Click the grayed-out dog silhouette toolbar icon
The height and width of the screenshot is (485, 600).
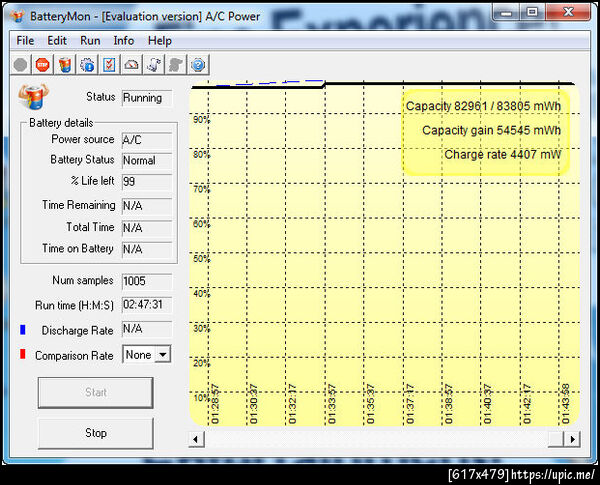[176, 65]
